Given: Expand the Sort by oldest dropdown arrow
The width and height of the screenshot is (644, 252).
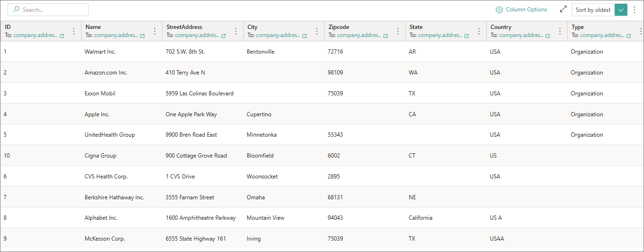Looking at the screenshot, I should [621, 10].
